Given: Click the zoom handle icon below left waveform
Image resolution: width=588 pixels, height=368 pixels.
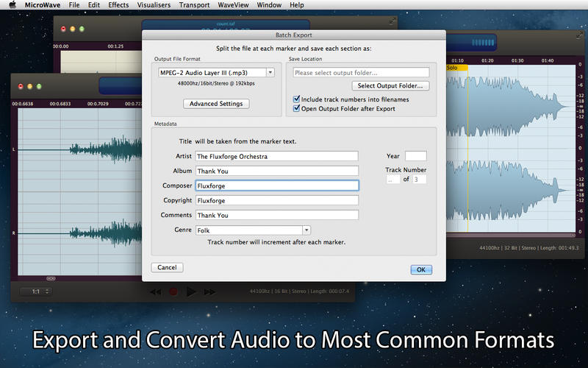Looking at the screenshot, I should (51, 278).
